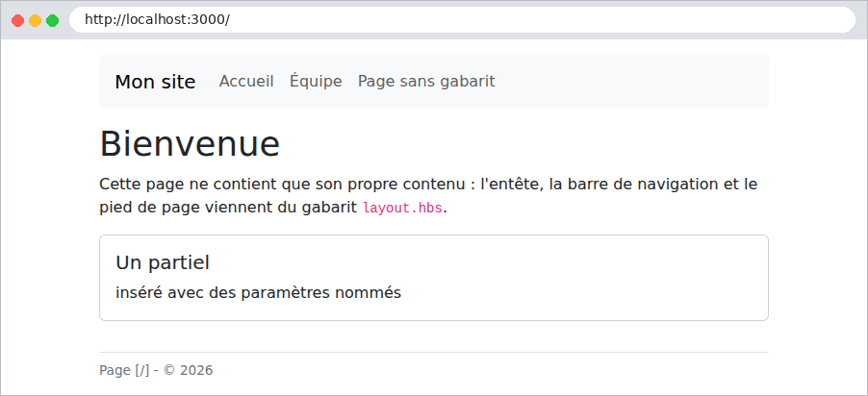This screenshot has width=868, height=396.
Task: Click the horizontal divider above the footer
Action: (x=433, y=352)
